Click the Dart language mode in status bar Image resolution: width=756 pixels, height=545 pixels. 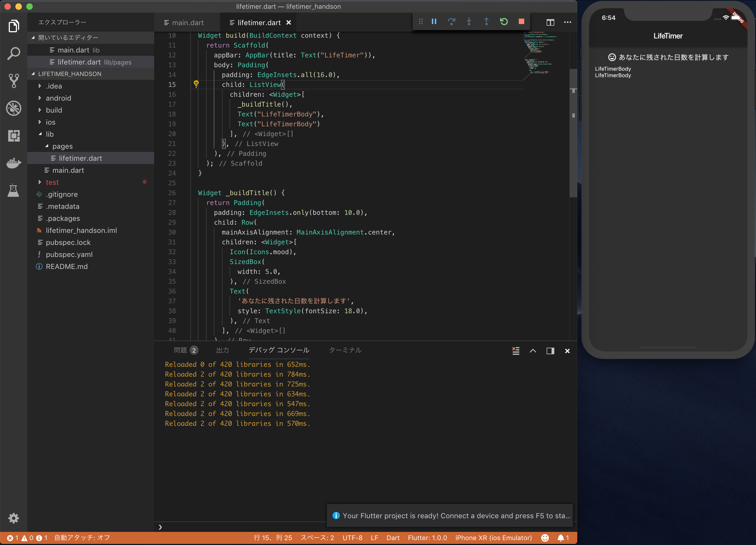pos(393,538)
